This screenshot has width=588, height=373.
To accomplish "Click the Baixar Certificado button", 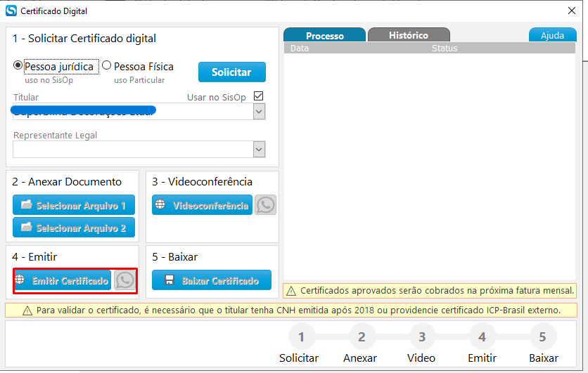I will click(x=212, y=280).
